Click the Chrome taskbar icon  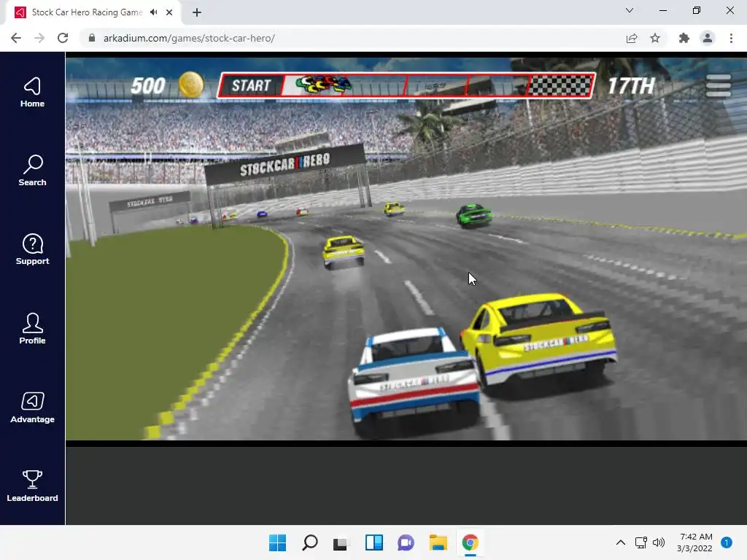point(471,542)
